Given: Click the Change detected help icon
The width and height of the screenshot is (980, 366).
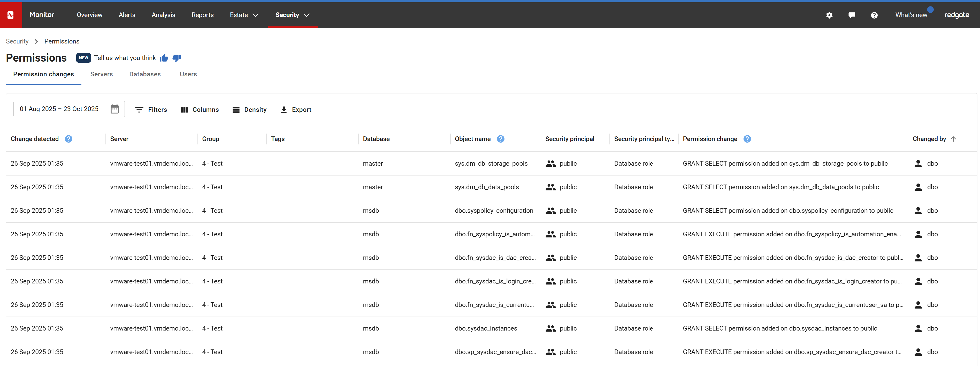Looking at the screenshot, I should 68,139.
